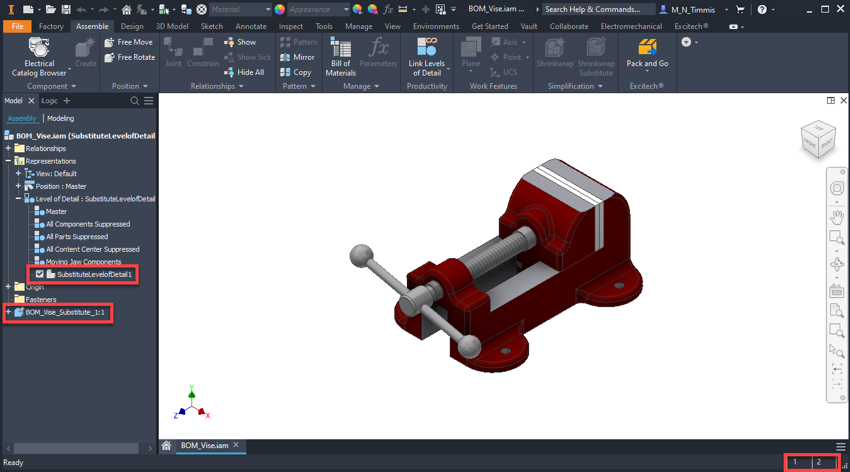
Task: Click the ViewCube in the viewport
Action: (x=818, y=139)
